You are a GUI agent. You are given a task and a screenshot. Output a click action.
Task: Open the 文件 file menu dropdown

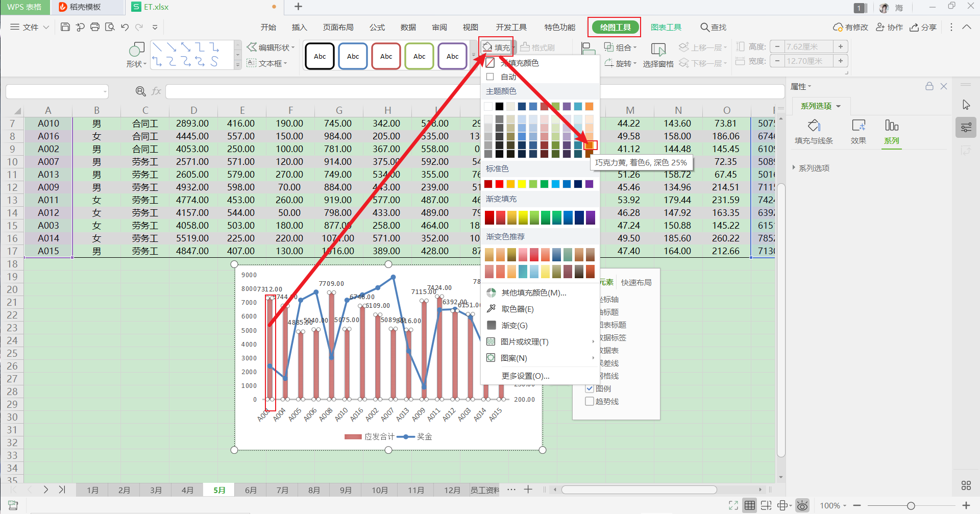coord(30,27)
